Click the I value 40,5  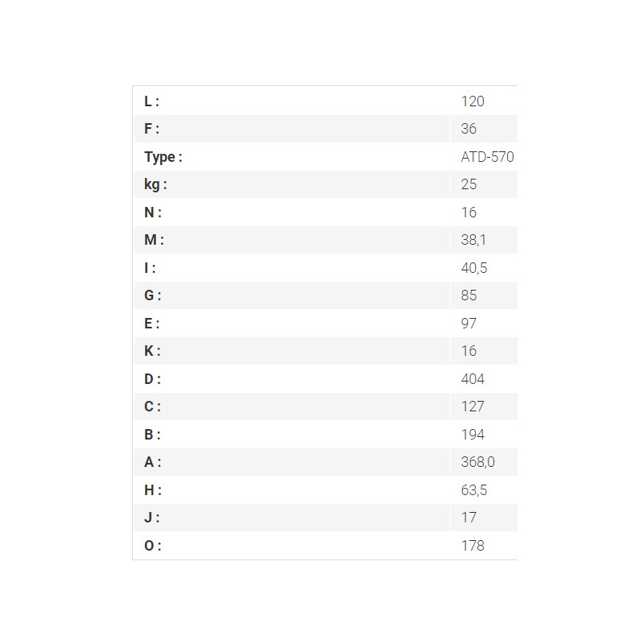click(474, 268)
